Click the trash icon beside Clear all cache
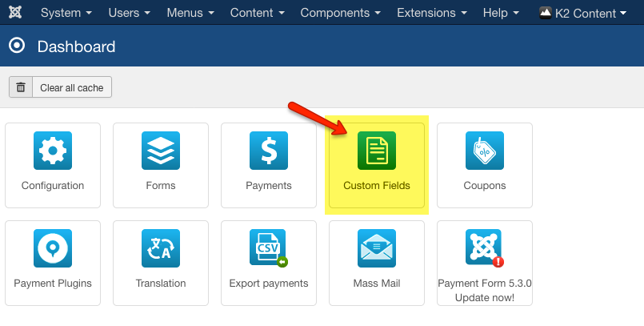 tap(21, 87)
